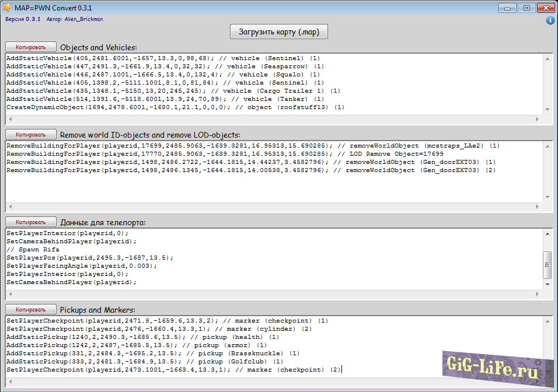Copy the Remove world ID-objects code

click(x=31, y=134)
